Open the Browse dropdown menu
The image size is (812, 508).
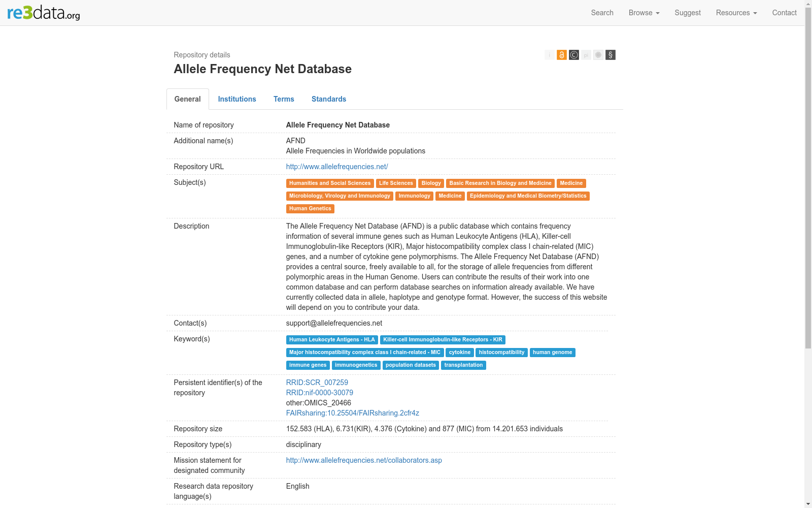click(x=644, y=13)
